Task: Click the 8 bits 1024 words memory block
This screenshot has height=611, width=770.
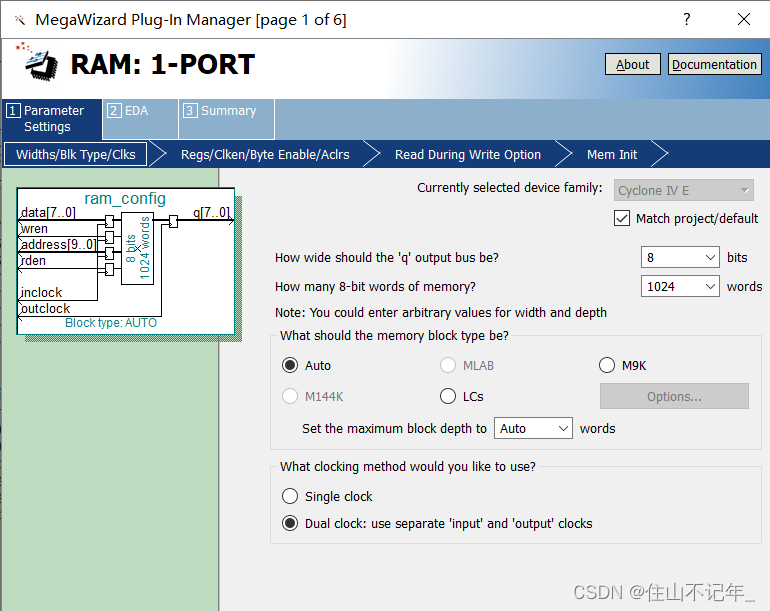Action: pyautogui.click(x=138, y=248)
